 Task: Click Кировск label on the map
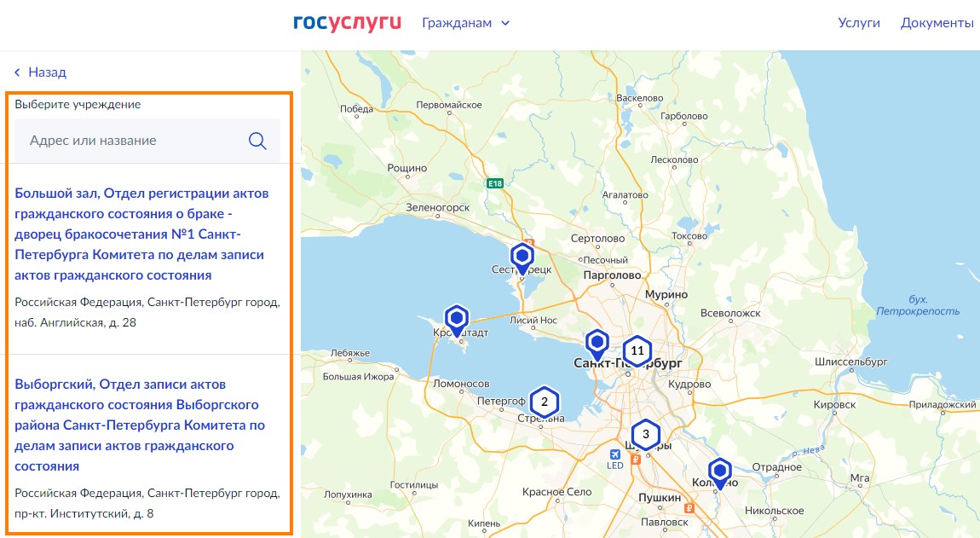[834, 405]
